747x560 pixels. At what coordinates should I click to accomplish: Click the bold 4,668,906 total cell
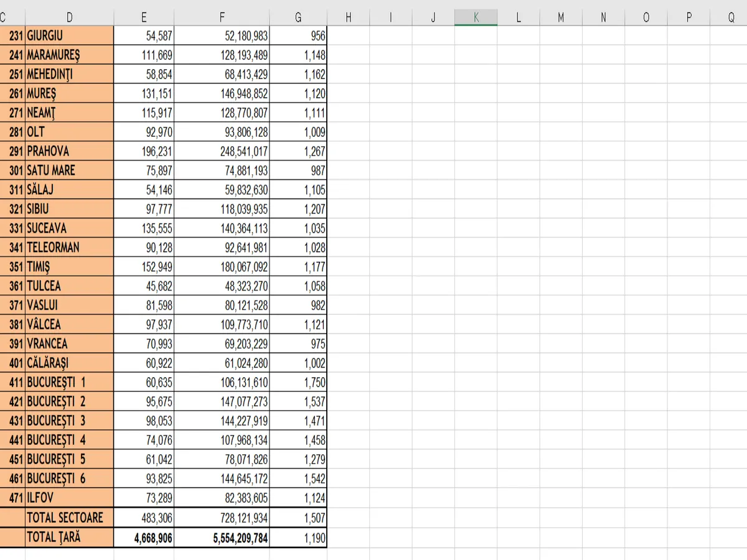click(x=144, y=538)
